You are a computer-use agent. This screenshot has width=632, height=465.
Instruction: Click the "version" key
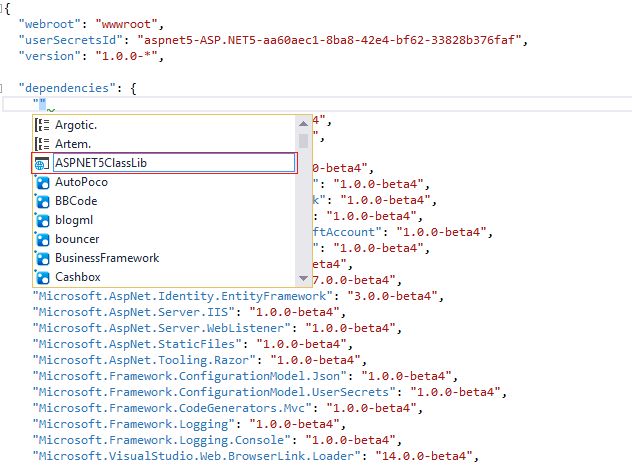[x=50, y=56]
